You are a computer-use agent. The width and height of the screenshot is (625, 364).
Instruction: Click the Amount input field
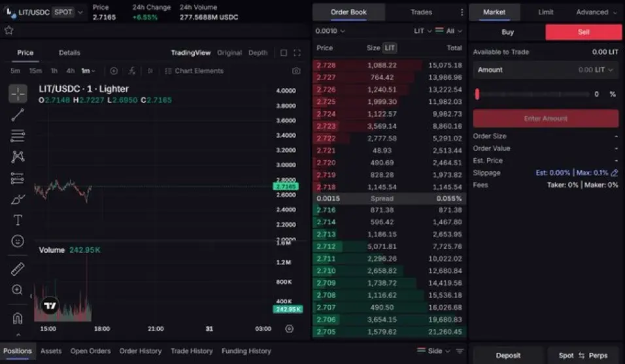click(546, 70)
